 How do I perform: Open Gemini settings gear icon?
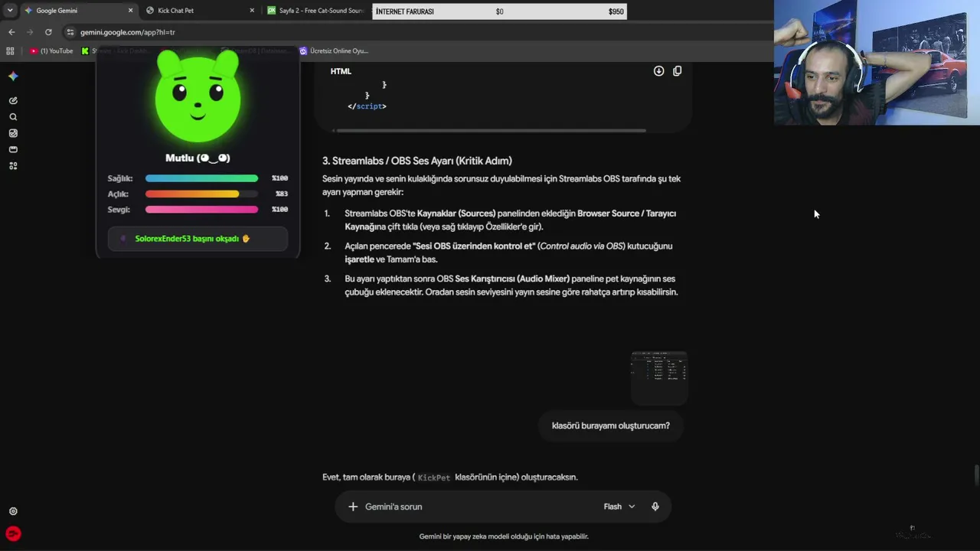(13, 511)
